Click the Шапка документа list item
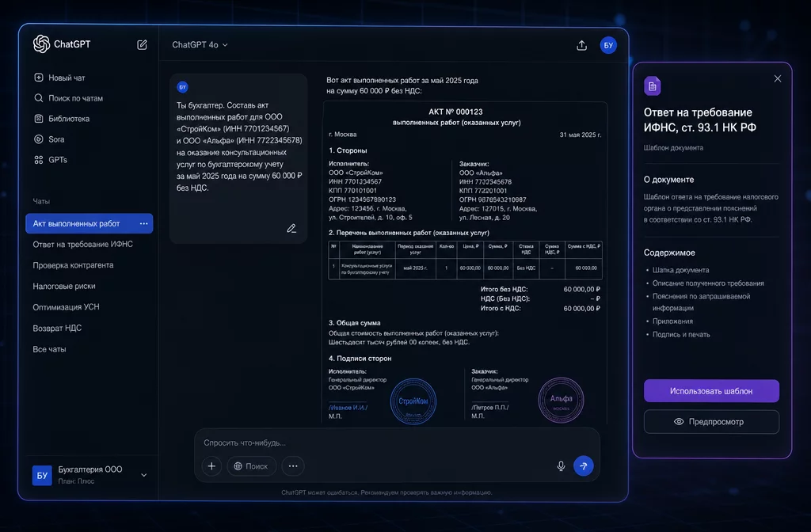Image resolution: width=811 pixels, height=532 pixels. tap(680, 270)
